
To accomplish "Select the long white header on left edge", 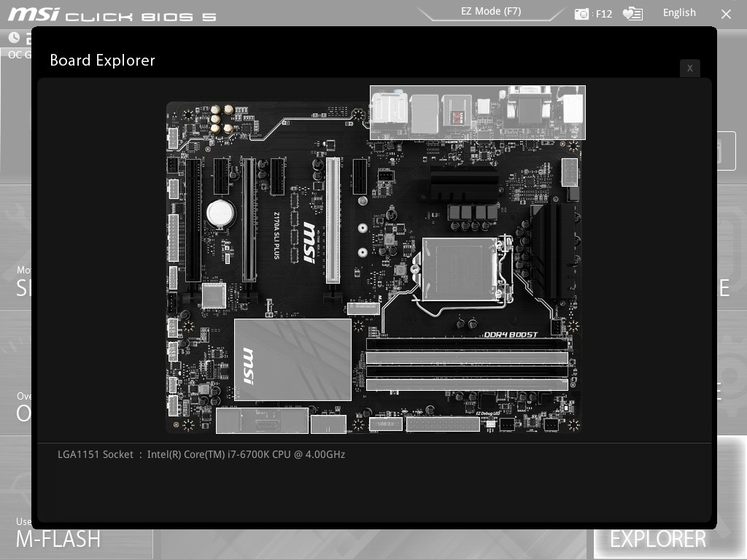I will coord(174,238).
